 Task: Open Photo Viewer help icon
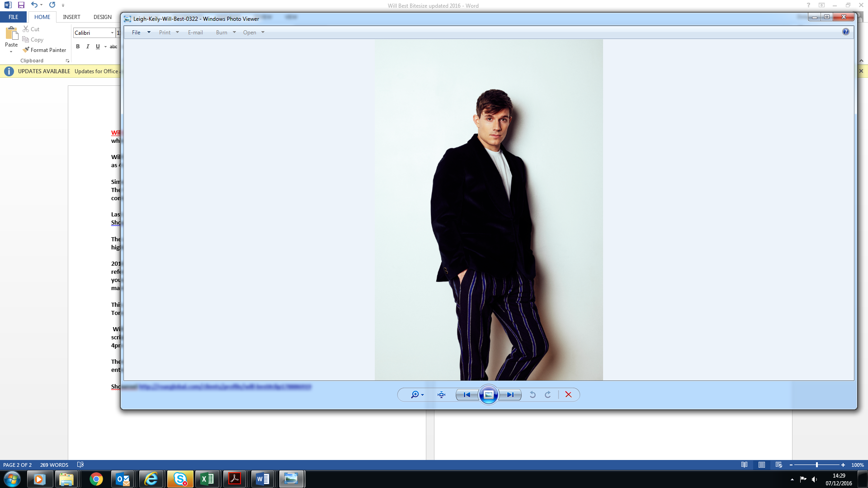tap(845, 32)
